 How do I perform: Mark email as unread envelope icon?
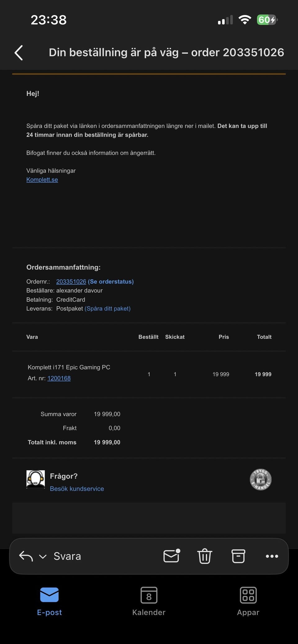(172, 556)
